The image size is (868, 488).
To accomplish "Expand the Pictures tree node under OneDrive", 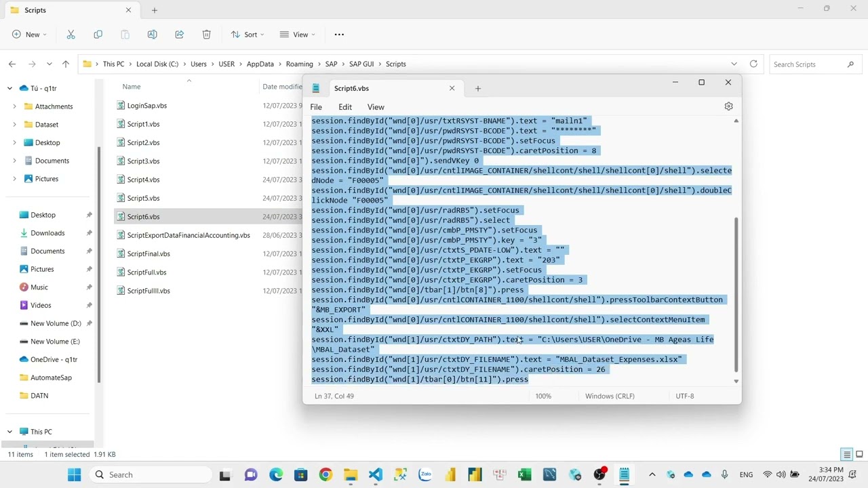I will (x=14, y=179).
